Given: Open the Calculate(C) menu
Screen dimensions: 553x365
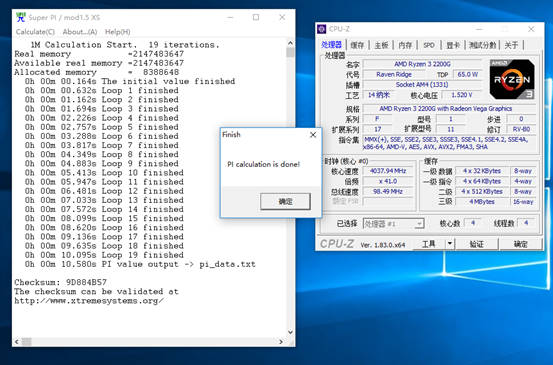Looking at the screenshot, I should (35, 32).
